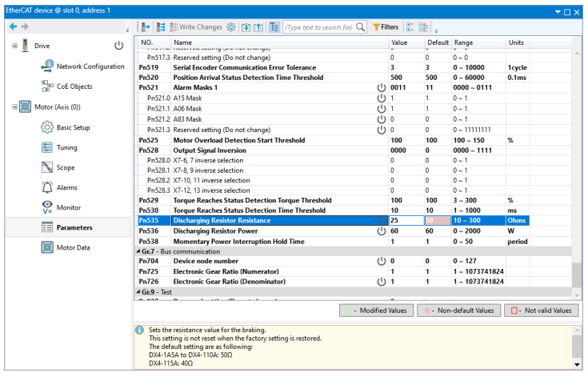Click the power icon on Pn536 row

[382, 231]
